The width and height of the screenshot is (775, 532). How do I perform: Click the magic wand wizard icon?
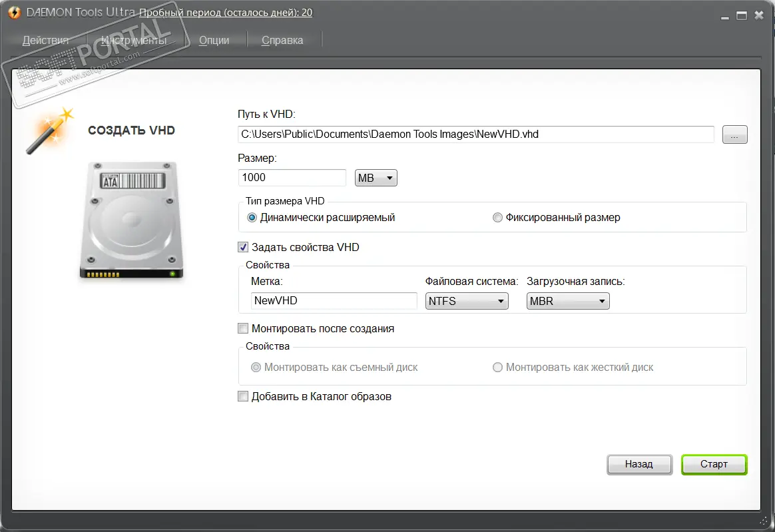pos(49,131)
